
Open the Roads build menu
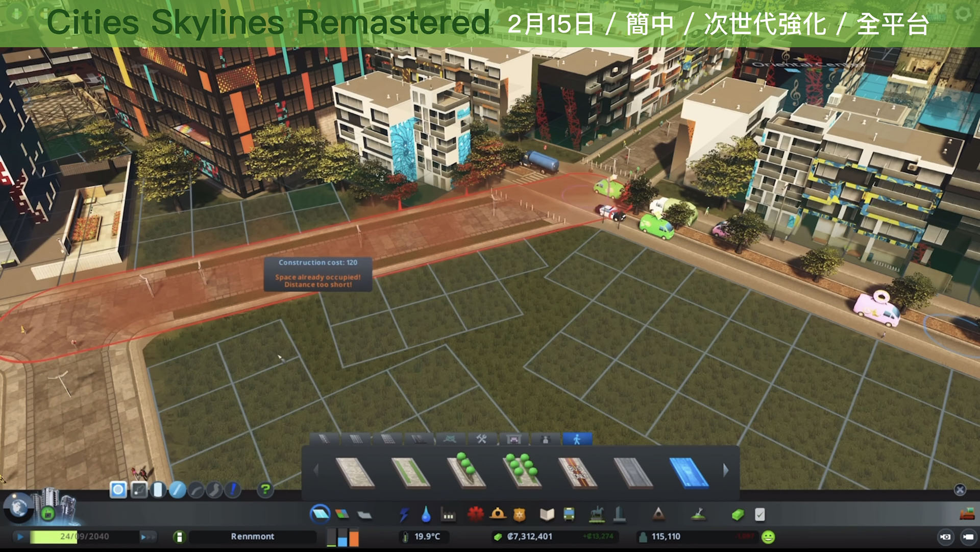pyautogui.click(x=320, y=514)
